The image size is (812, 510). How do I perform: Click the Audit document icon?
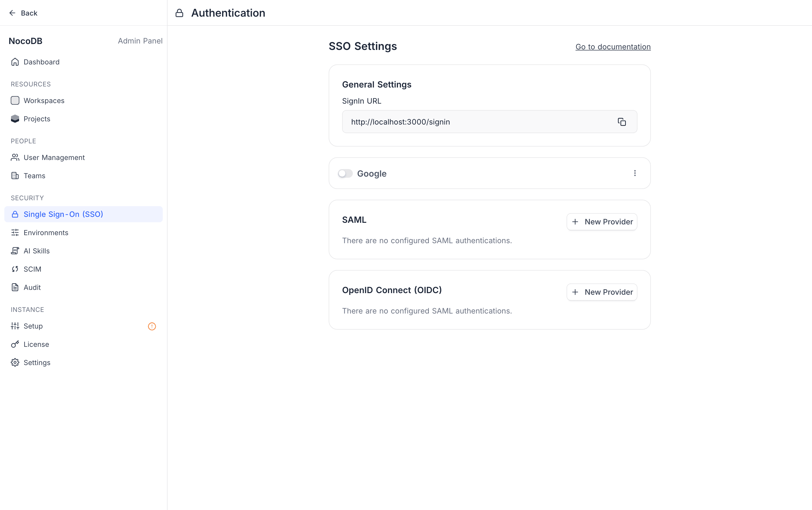(15, 287)
